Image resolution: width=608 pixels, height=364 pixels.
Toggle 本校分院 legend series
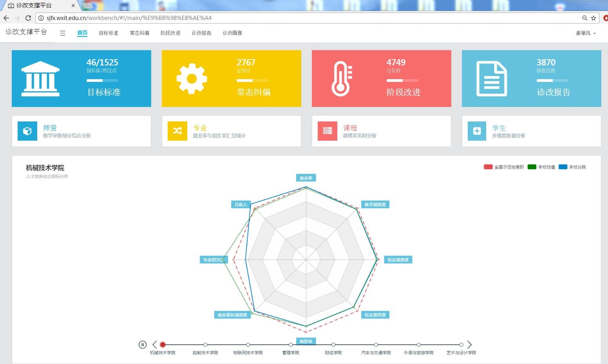pyautogui.click(x=572, y=167)
